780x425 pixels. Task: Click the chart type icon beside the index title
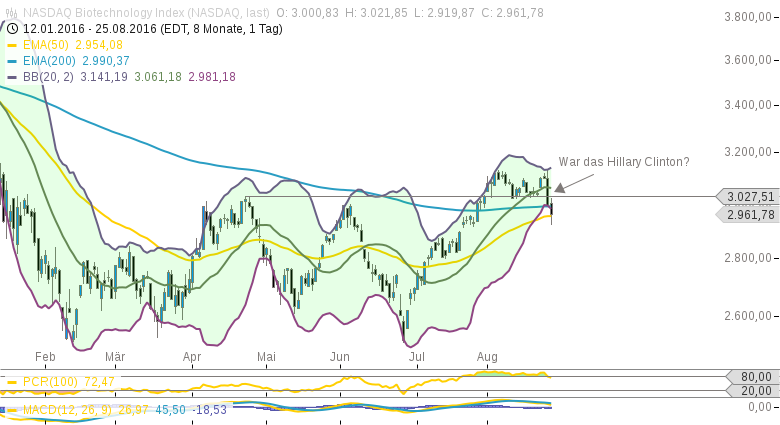coord(11,13)
